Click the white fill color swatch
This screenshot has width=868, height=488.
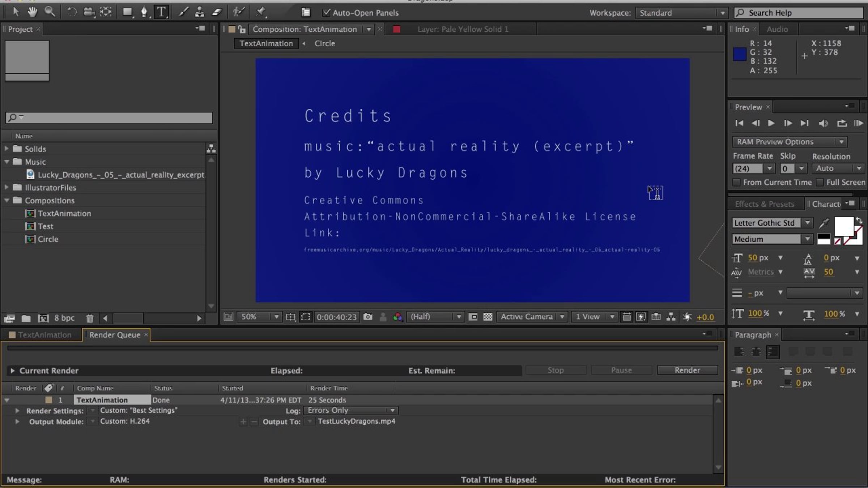pos(843,226)
